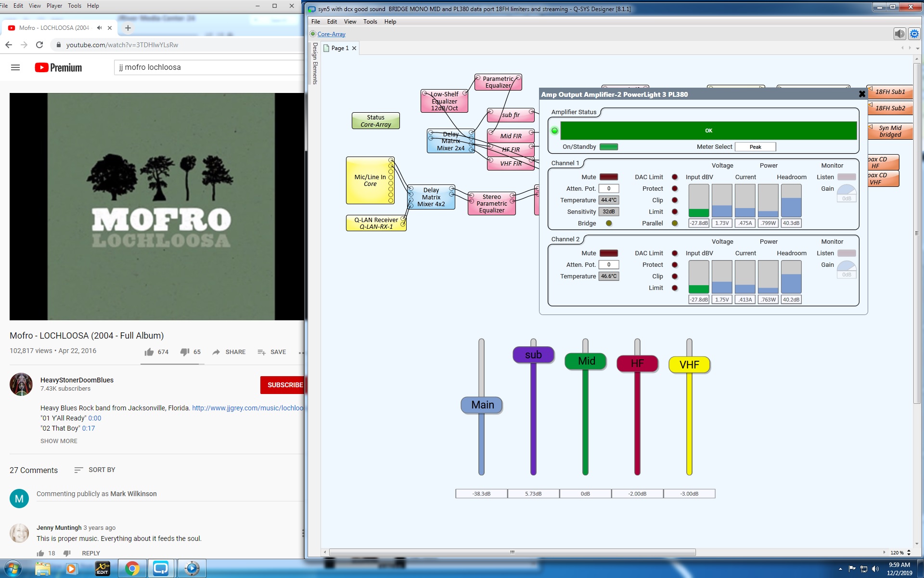Click SAVE button under video
Viewport: 924px width, 578px height.
(272, 352)
